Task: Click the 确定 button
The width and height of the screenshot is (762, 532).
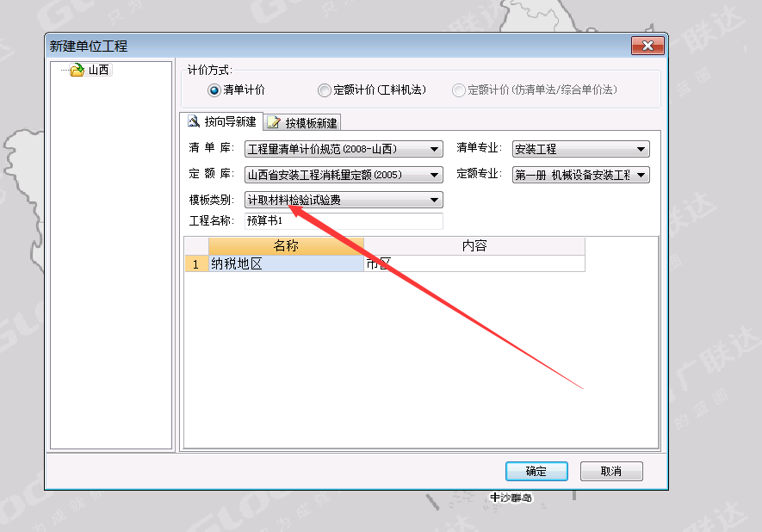Action: point(536,471)
